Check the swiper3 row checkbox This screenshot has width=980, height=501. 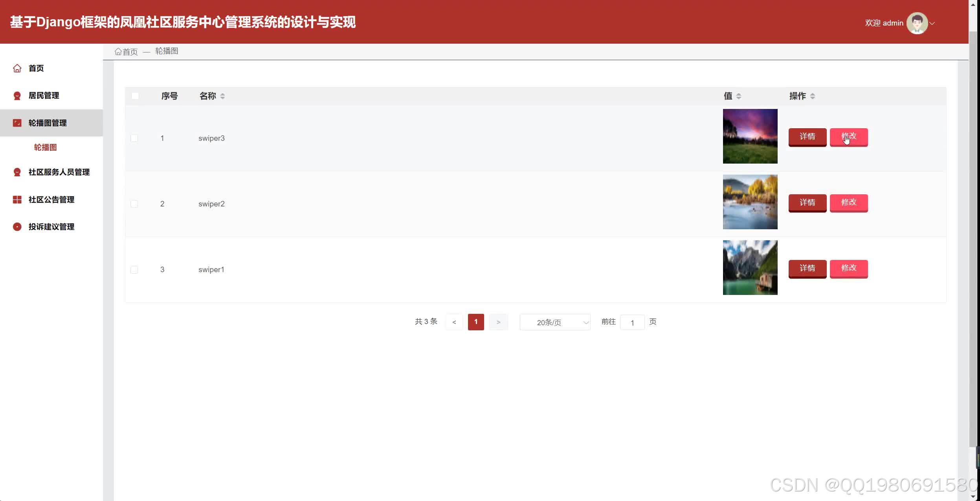click(134, 138)
